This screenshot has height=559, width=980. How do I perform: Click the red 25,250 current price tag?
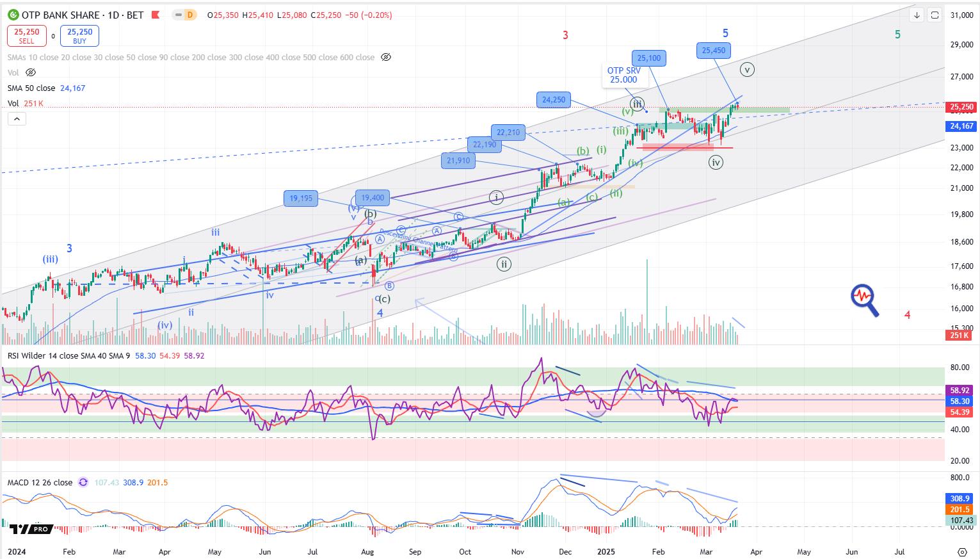point(961,107)
